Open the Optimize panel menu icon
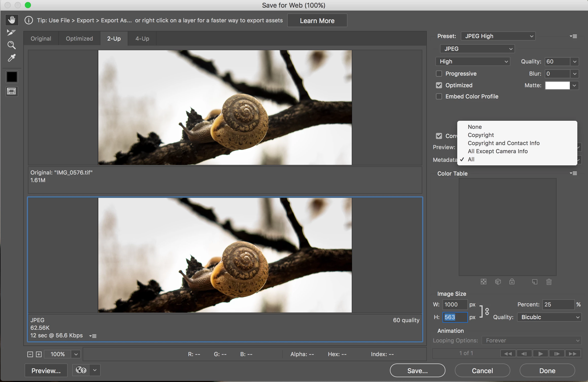Viewport: 588px width, 382px height. point(573,36)
